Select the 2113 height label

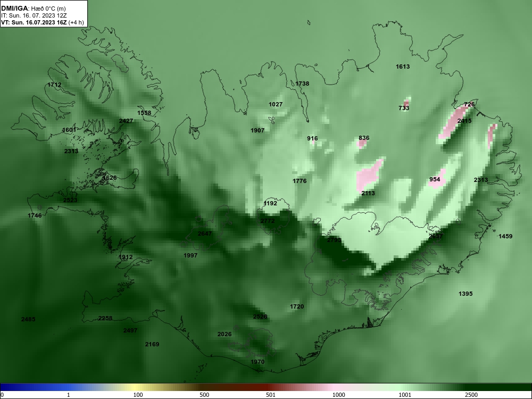tap(368, 194)
